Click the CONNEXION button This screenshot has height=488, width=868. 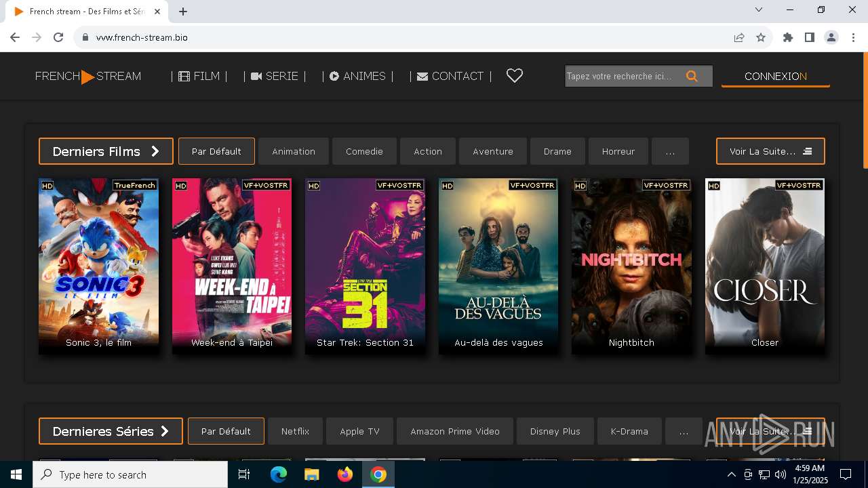click(x=776, y=77)
